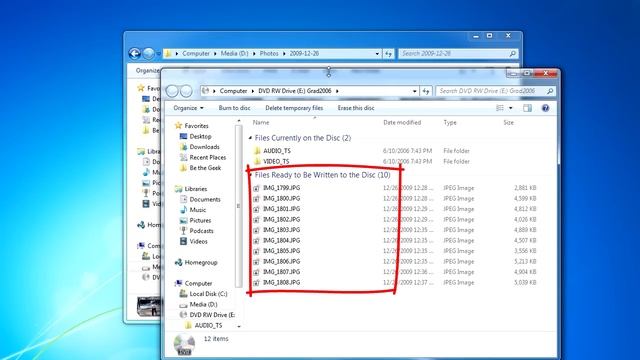640x360 pixels.
Task: Click Burn to disc in the toolbar
Action: point(234,108)
